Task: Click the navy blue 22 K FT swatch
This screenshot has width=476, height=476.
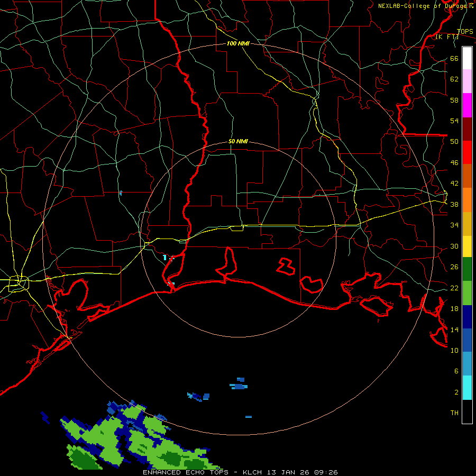Action: click(x=467, y=317)
